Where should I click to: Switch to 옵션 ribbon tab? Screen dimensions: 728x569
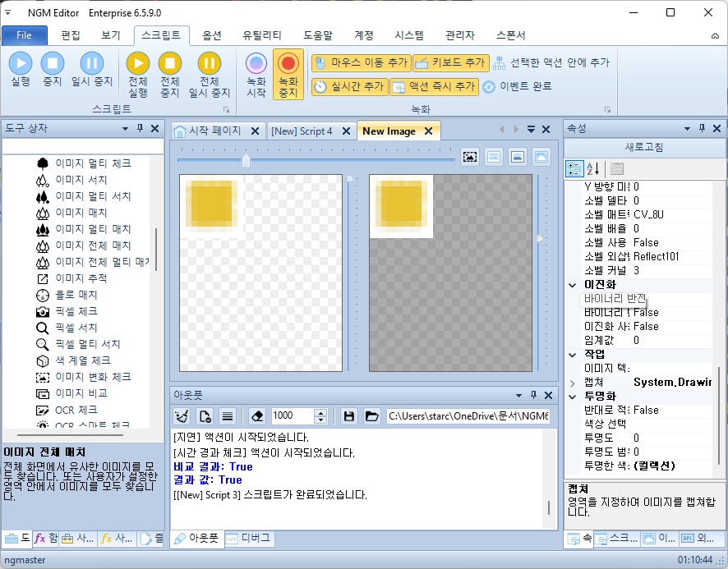[x=212, y=35]
